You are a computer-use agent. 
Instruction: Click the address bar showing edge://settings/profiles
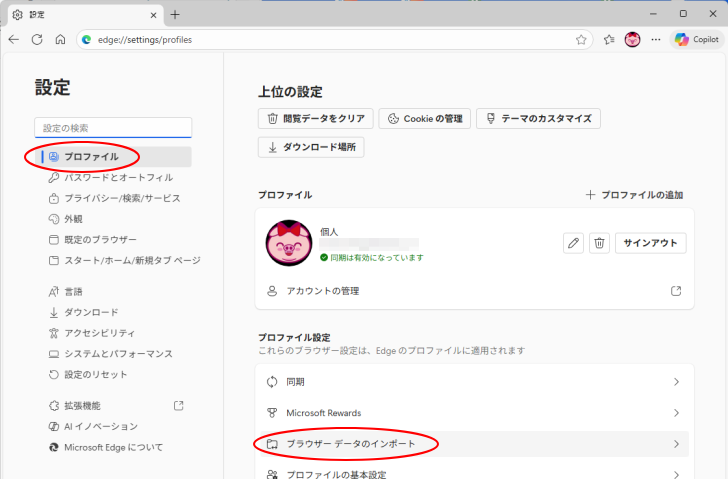[x=334, y=40]
